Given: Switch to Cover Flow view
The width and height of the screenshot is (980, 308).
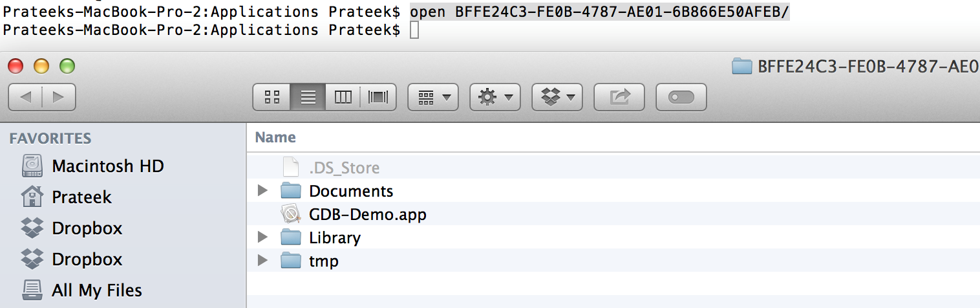Looking at the screenshot, I should click(378, 97).
